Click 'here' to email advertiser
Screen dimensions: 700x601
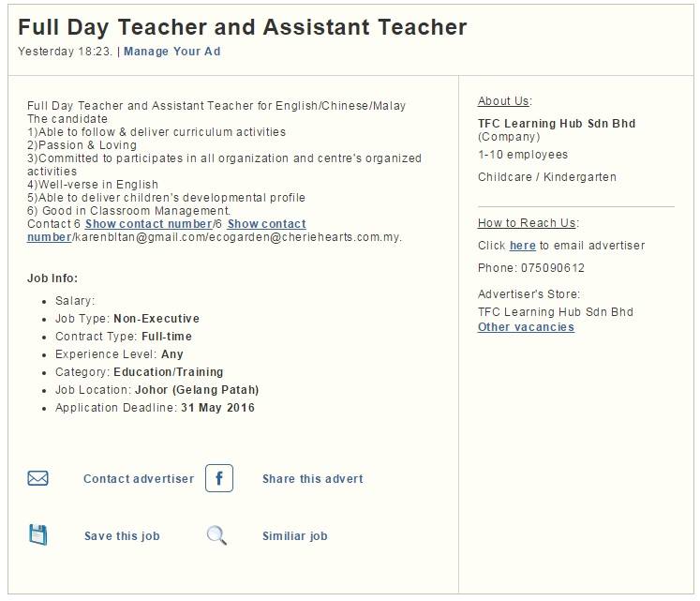522,246
